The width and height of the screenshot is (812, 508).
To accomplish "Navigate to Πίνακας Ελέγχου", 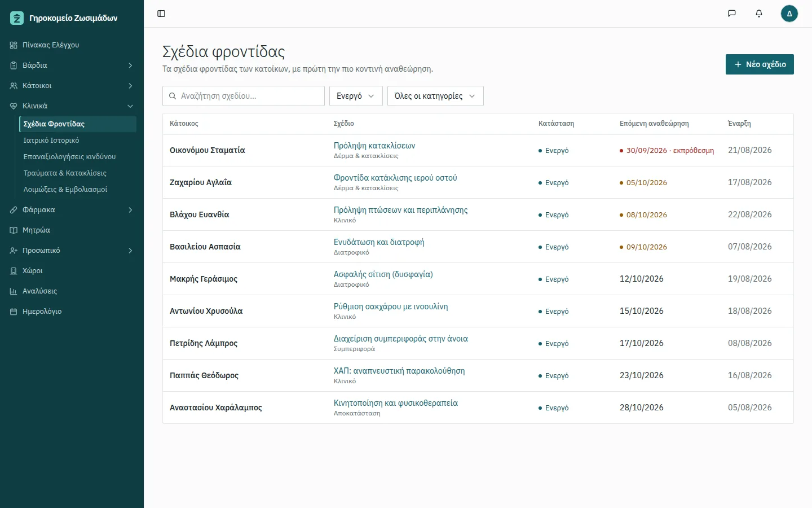I will coord(72,45).
